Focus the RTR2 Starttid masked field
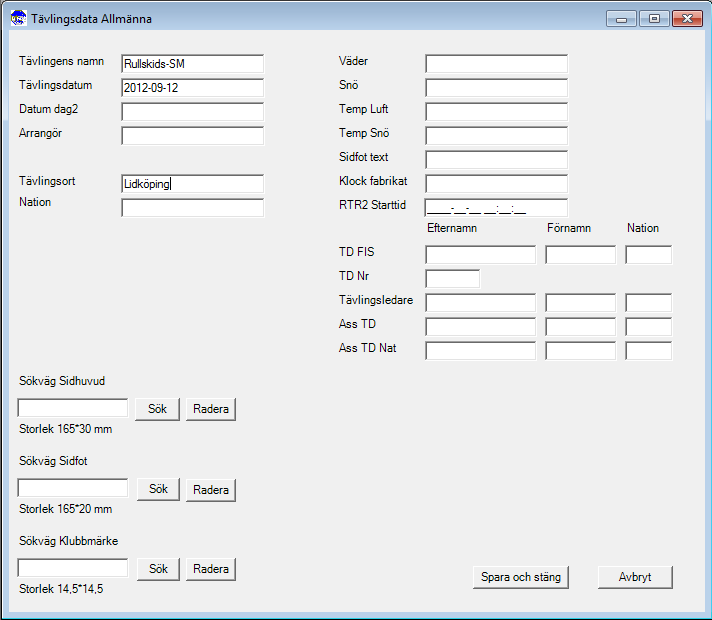The width and height of the screenshot is (712, 620). [496, 208]
